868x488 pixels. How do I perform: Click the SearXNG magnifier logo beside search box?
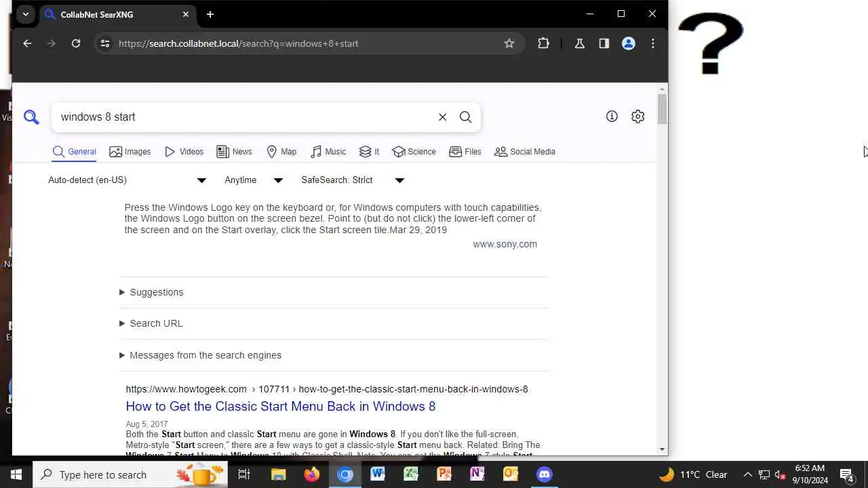click(31, 117)
